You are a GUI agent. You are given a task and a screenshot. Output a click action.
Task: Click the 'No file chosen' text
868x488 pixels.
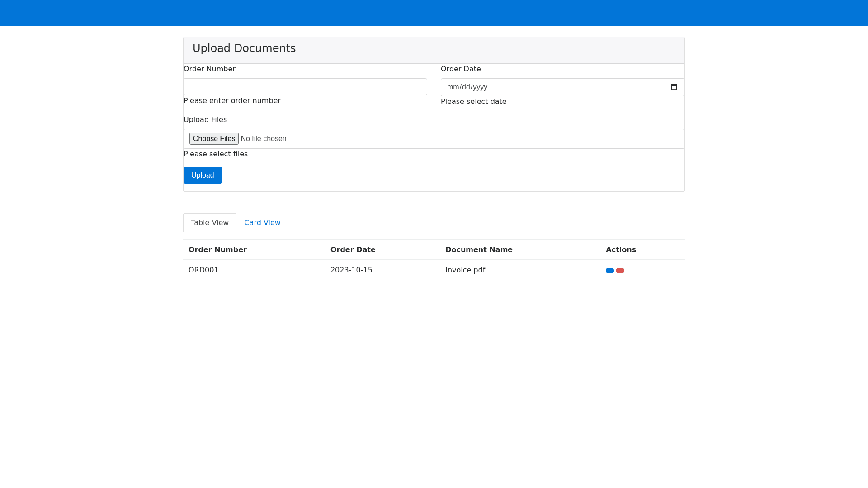click(x=263, y=139)
